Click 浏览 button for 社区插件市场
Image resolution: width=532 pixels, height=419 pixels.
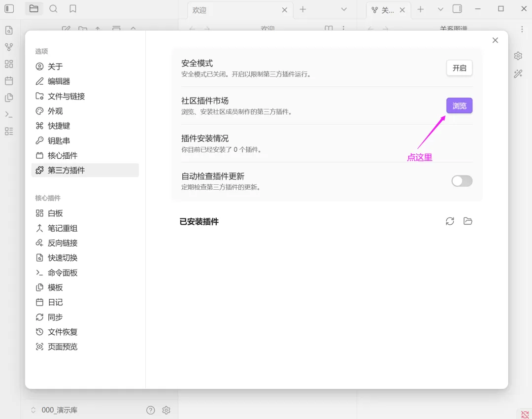(460, 105)
